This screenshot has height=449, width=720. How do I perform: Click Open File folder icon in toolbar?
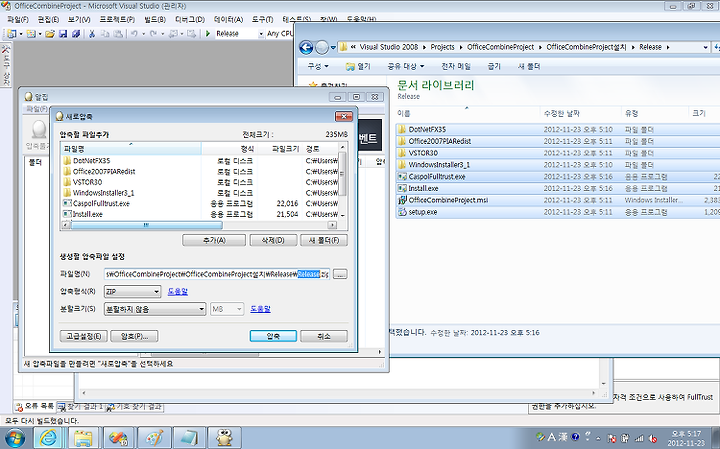pyautogui.click(x=50, y=34)
